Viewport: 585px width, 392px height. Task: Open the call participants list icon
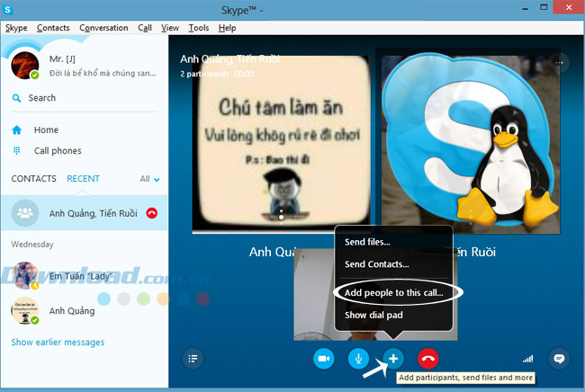193,359
